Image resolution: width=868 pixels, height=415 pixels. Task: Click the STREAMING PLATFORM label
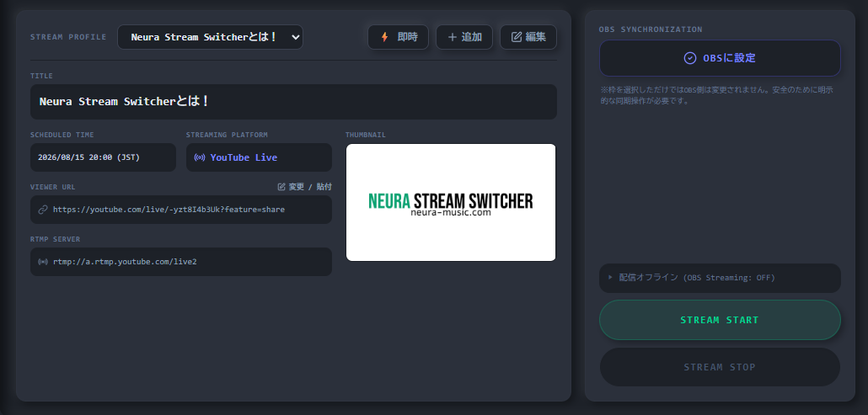(227, 135)
